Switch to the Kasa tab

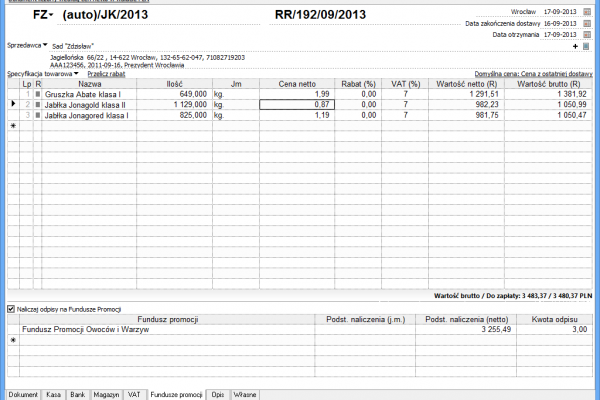click(x=54, y=395)
